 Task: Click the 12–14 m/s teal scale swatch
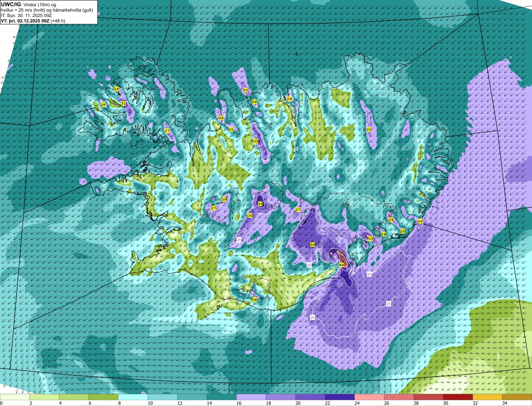tap(192, 397)
